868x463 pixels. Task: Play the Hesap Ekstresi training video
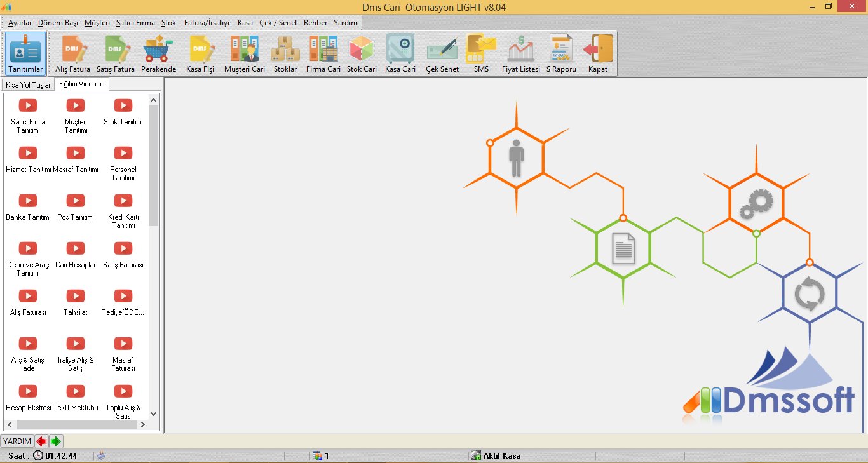(x=28, y=391)
